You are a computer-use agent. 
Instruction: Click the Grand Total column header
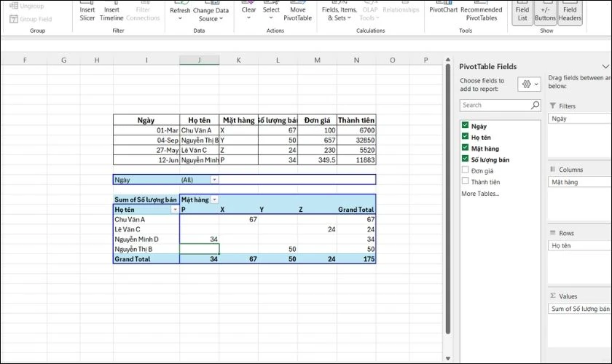pos(356,210)
